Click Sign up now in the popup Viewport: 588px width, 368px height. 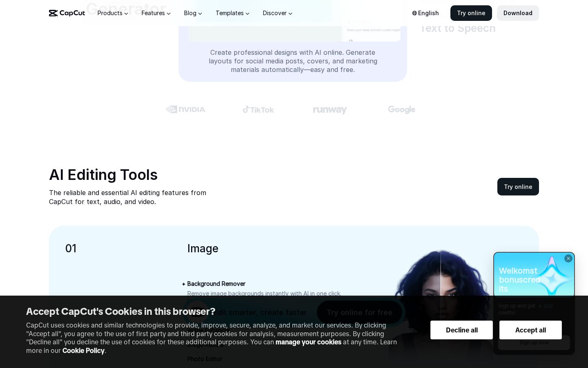[x=534, y=343]
